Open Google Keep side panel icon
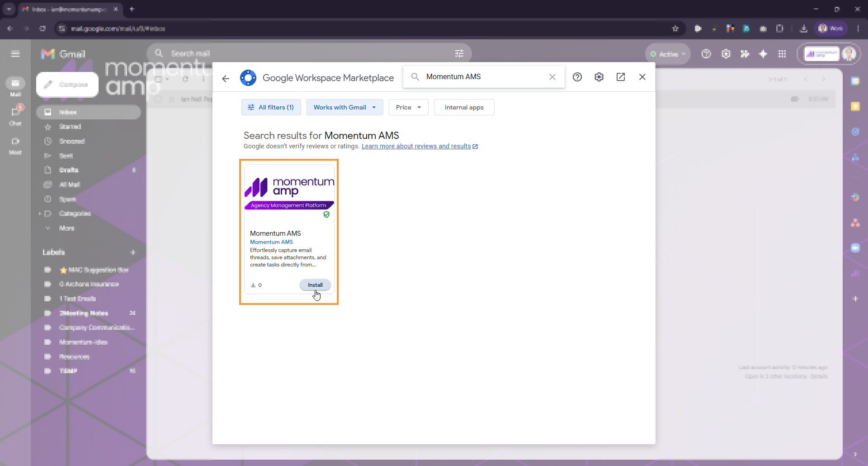This screenshot has height=466, width=868. click(855, 106)
